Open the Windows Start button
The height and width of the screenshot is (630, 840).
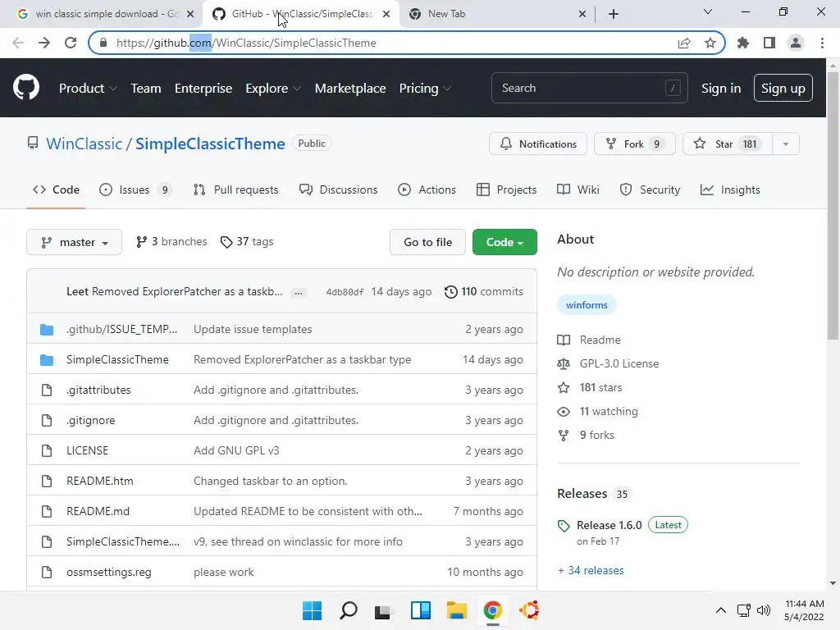point(312,610)
